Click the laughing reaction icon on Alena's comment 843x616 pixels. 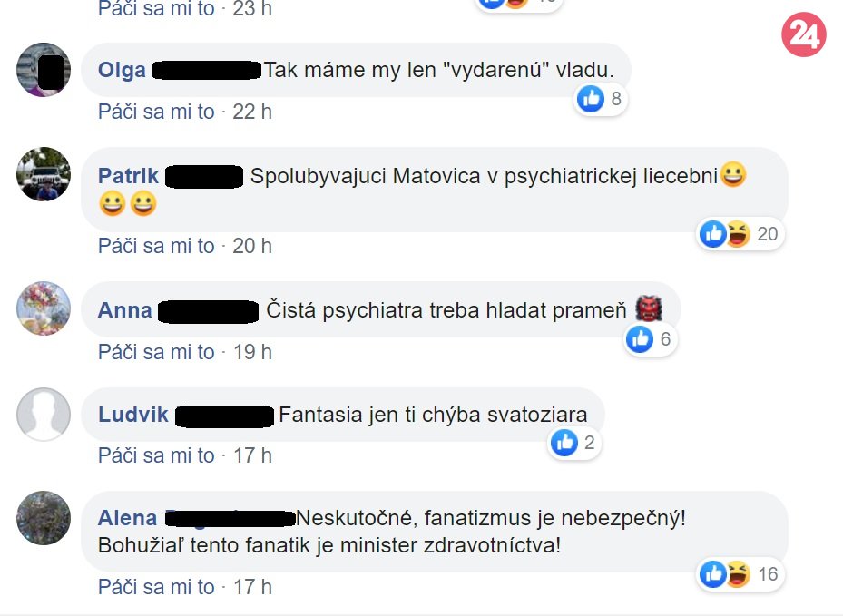click(738, 574)
